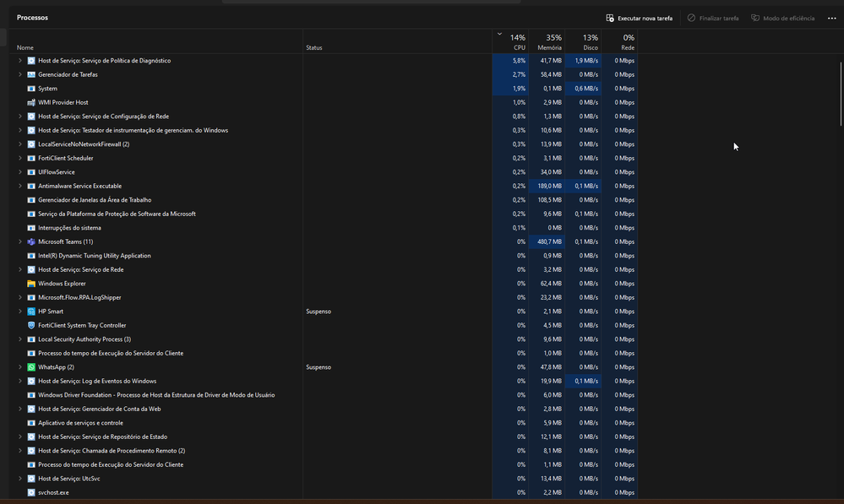Select the 5,8% CPU usage cell
The image size is (844, 504).
click(x=510, y=61)
